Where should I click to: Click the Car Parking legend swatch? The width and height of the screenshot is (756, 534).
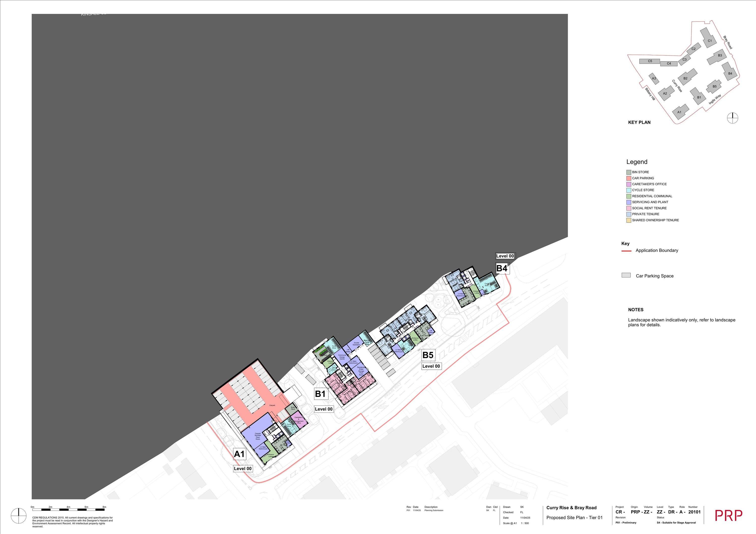click(628, 178)
